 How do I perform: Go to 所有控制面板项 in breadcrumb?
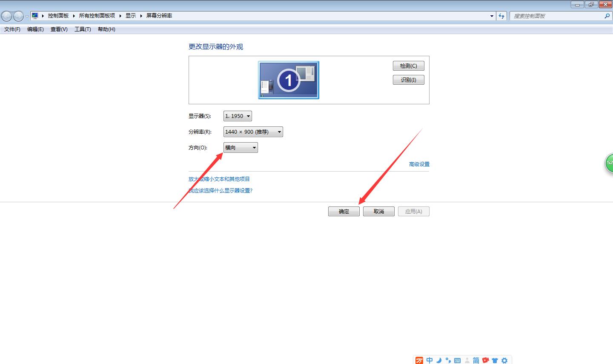click(97, 16)
